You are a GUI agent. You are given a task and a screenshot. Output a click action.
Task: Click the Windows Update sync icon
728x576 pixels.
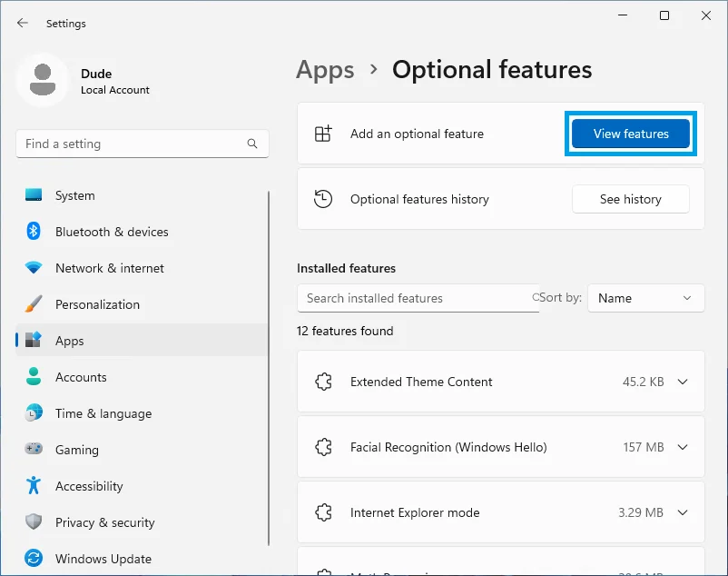point(34,559)
